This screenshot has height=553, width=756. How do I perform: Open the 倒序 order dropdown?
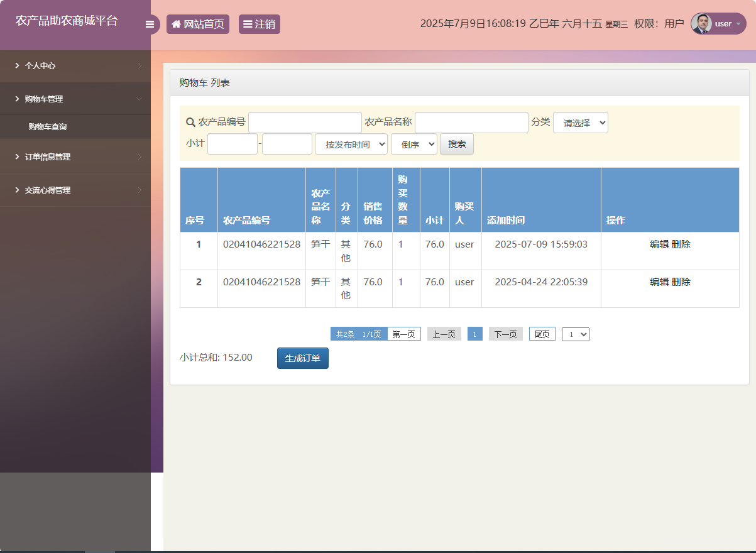pos(414,144)
